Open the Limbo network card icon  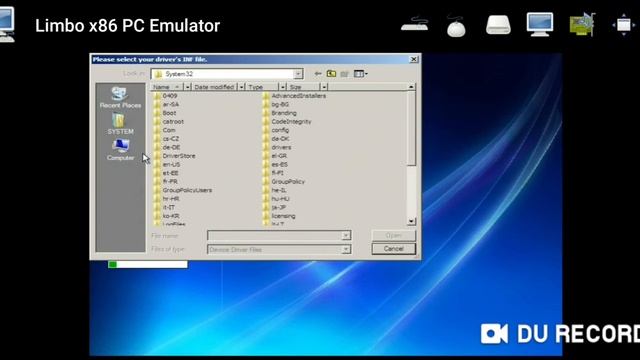coord(582,24)
